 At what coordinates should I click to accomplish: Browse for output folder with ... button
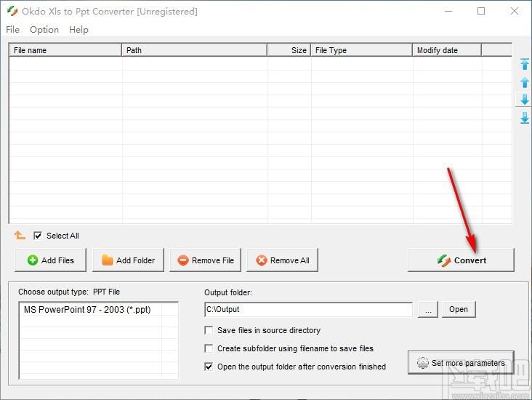click(428, 309)
